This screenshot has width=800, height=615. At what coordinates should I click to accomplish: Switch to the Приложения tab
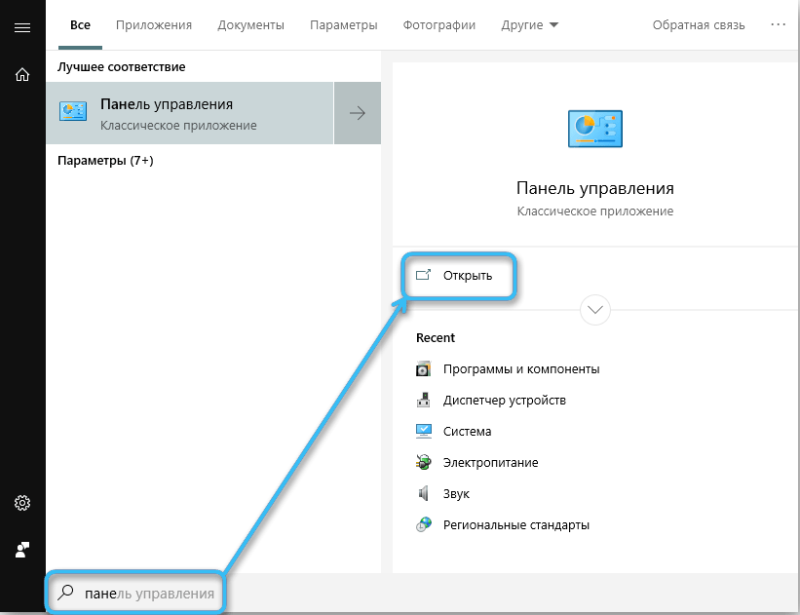tap(154, 25)
